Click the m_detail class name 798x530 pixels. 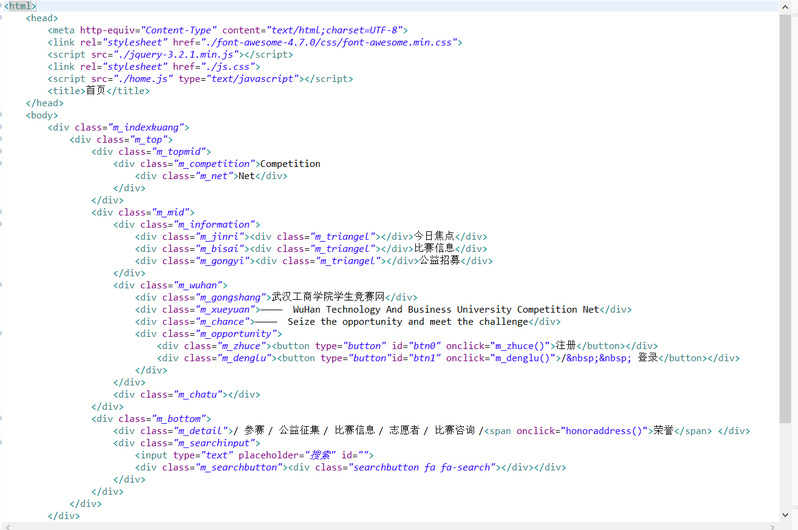coord(200,431)
